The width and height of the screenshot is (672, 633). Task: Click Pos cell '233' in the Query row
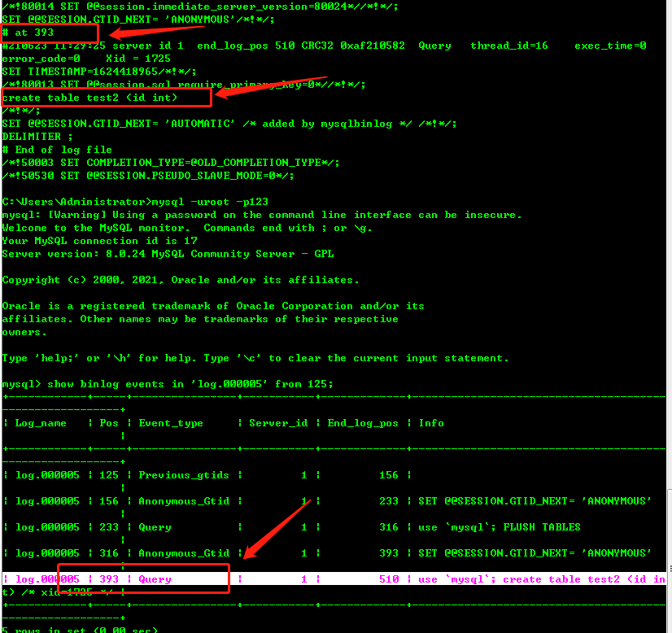(x=109, y=527)
